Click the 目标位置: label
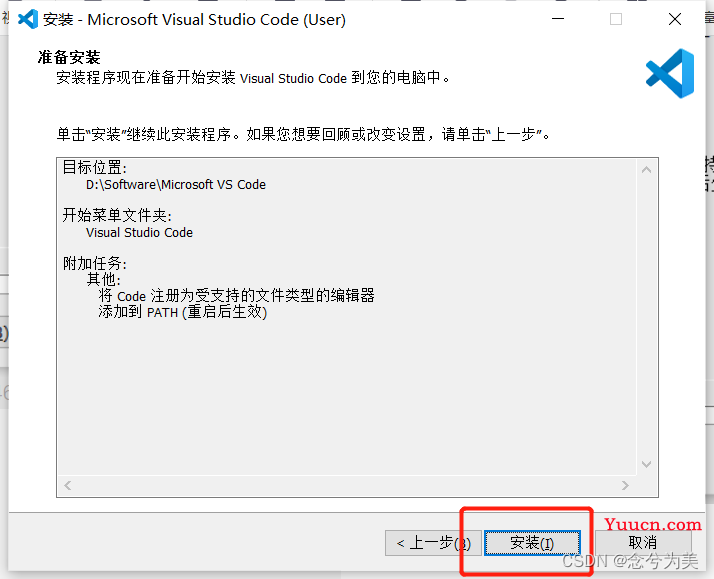Viewport: 714px width, 579px height. click(95, 168)
